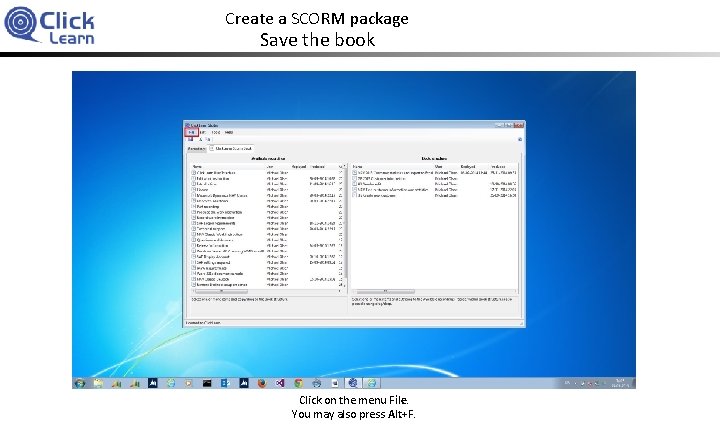The width and height of the screenshot is (720, 437).
Task: Open the Command Prompt taskbar icon
Action: coord(207,383)
